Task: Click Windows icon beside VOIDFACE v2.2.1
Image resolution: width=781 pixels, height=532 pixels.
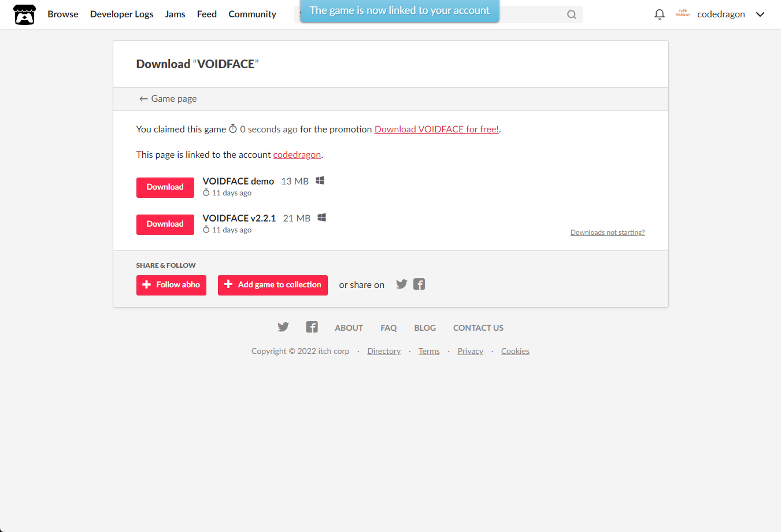Action: (322, 218)
